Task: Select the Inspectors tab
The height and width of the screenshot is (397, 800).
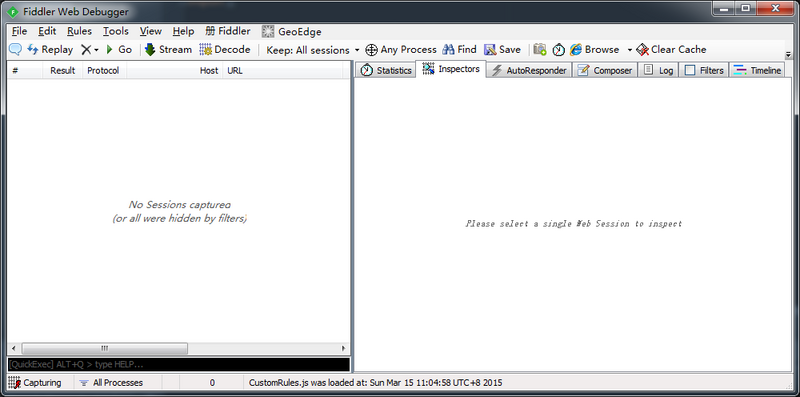Action: click(x=451, y=68)
